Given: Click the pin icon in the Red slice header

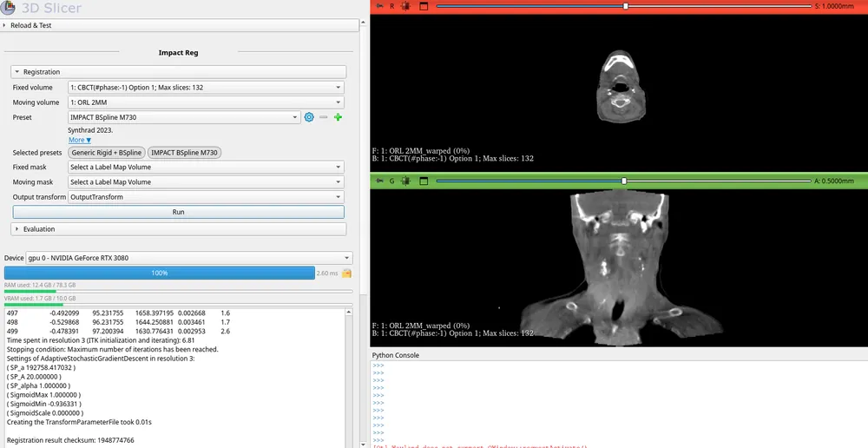Looking at the screenshot, I should (x=380, y=6).
